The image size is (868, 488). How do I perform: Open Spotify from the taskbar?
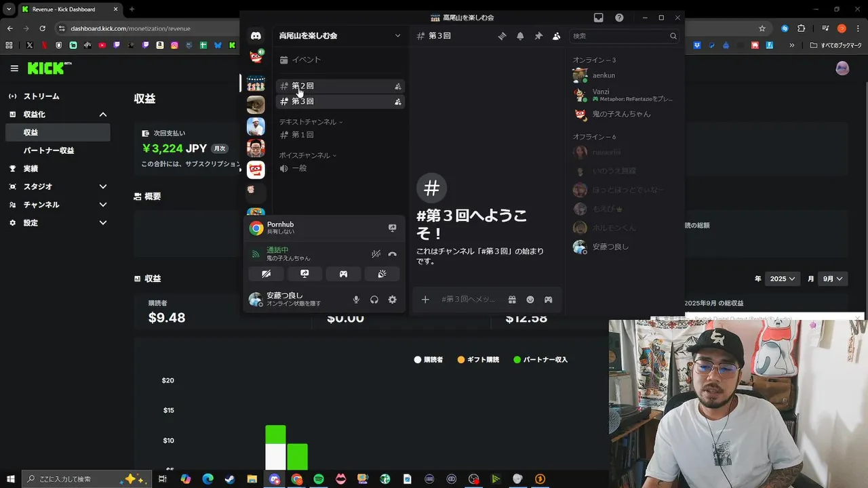319,479
